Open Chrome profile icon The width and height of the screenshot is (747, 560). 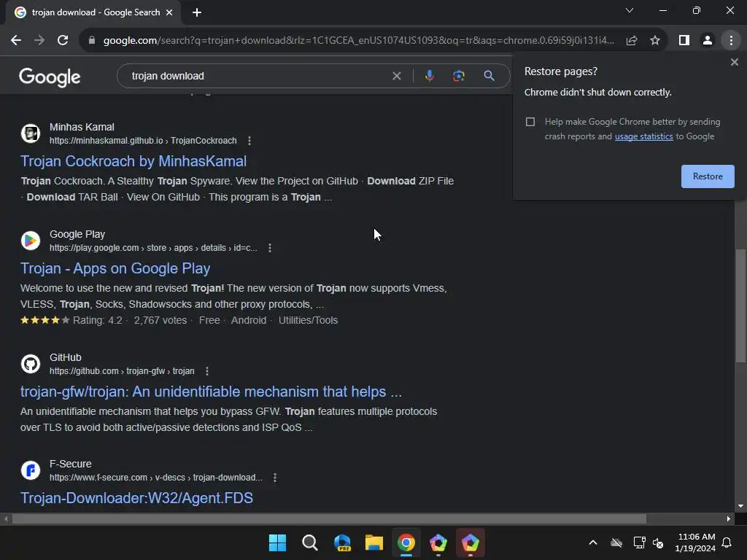708,41
